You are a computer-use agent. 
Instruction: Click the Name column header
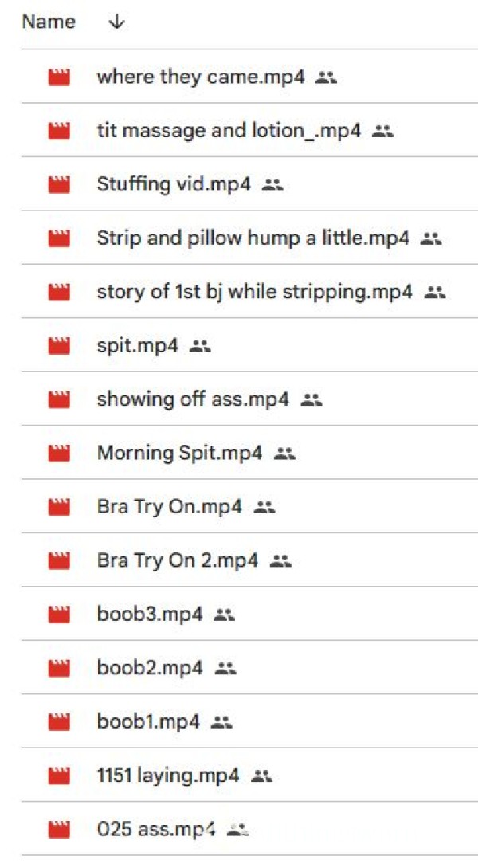pos(49,22)
